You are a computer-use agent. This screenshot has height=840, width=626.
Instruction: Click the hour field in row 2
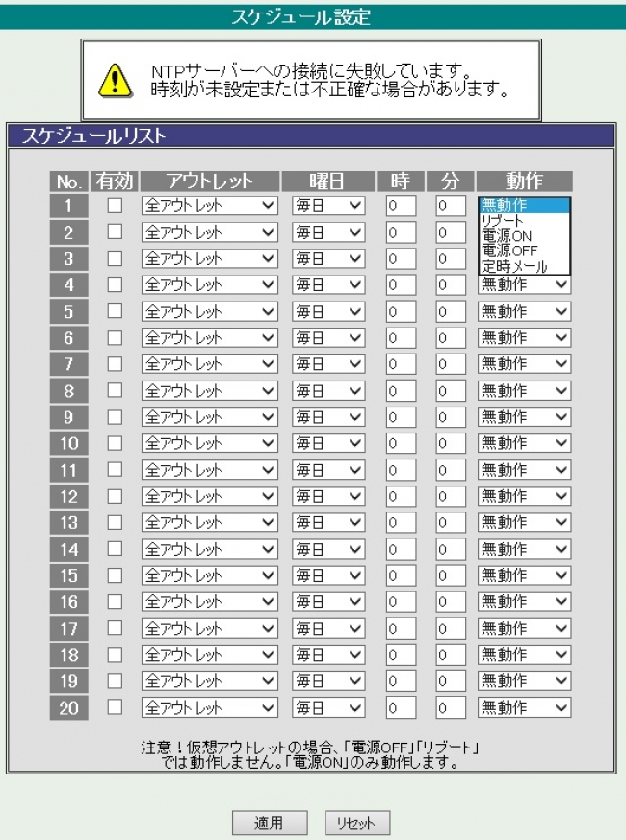[x=401, y=232]
